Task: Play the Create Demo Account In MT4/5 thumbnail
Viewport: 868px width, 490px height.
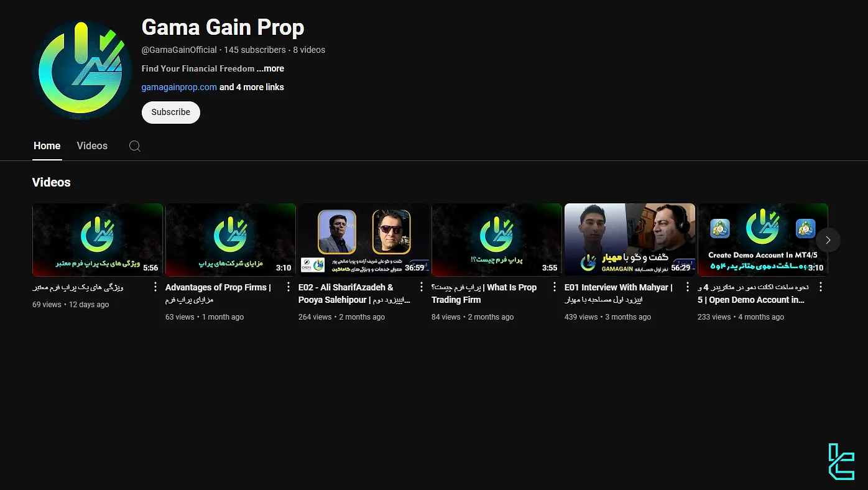Action: point(762,239)
